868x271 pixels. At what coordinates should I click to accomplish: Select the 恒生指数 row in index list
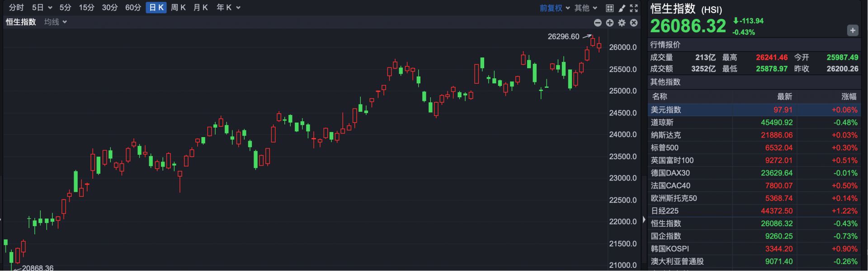click(x=754, y=223)
